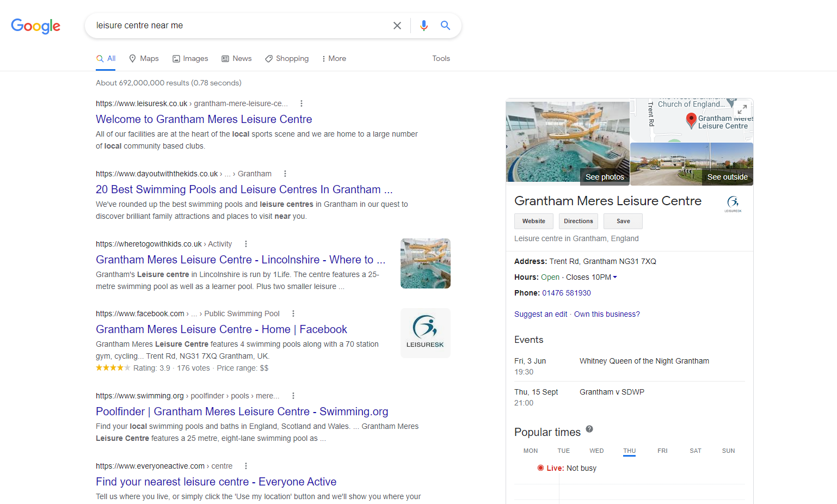Viewport: 837px width, 504px height.
Task: Click the facebook.com URL breadcrumb
Action: tap(188, 314)
